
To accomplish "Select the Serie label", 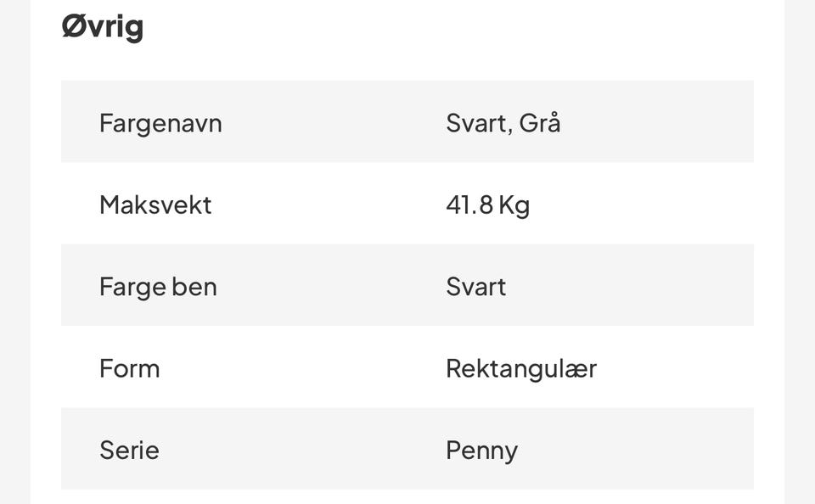I will click(129, 451).
